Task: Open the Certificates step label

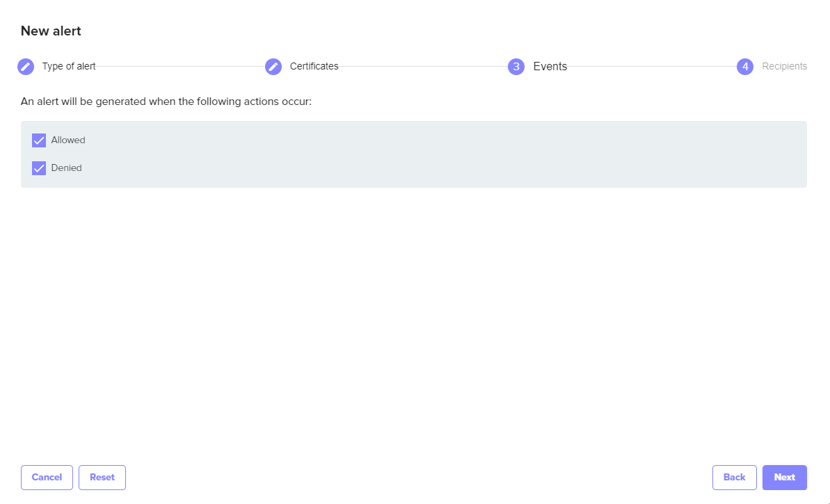Action: pyautogui.click(x=314, y=67)
